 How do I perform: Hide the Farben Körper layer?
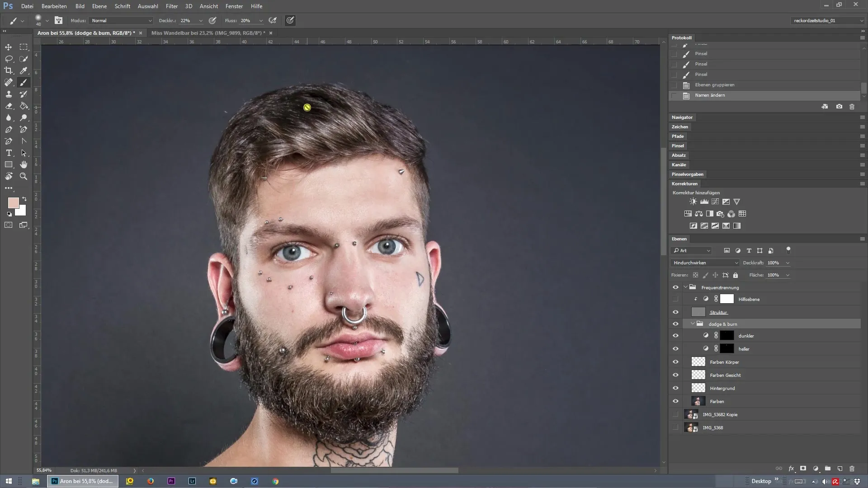tap(675, 362)
